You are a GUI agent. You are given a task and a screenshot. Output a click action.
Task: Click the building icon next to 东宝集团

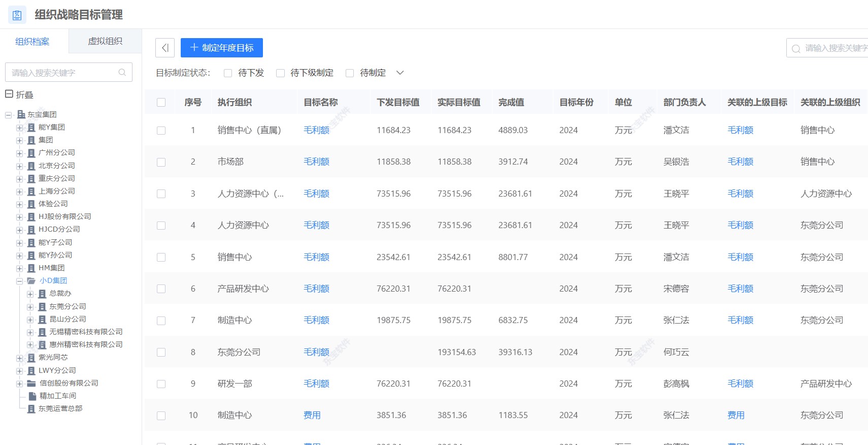tap(21, 115)
